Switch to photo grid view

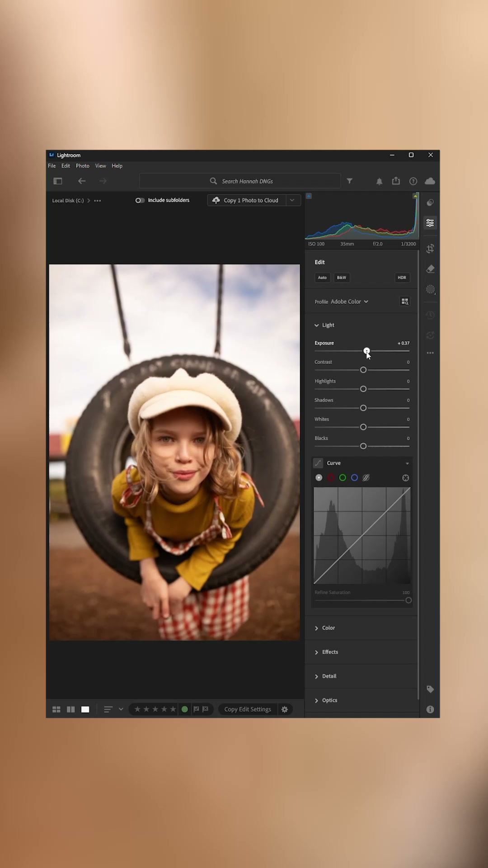coord(56,710)
